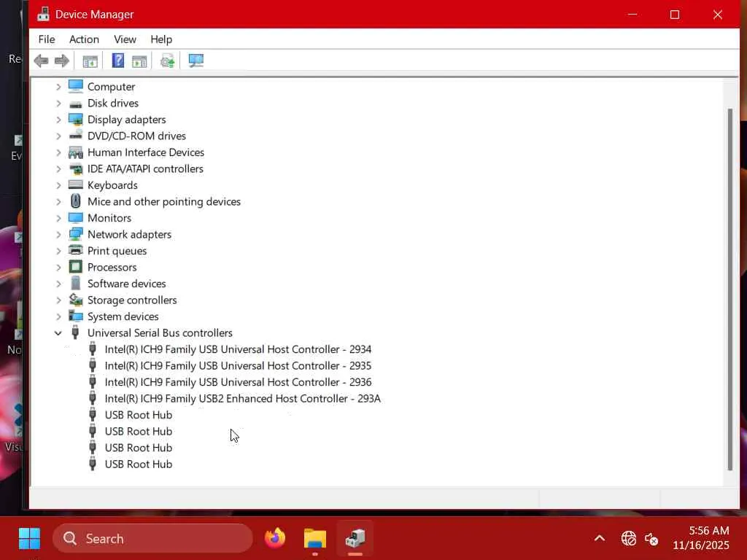
Task: Click Scan for hardware changes monitor icon
Action: click(196, 61)
